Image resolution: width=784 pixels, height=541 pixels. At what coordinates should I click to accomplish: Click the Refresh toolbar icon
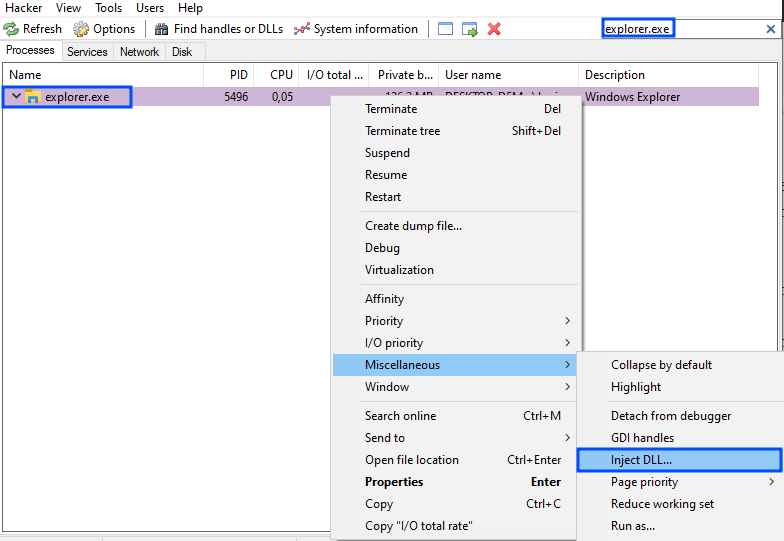(x=11, y=29)
